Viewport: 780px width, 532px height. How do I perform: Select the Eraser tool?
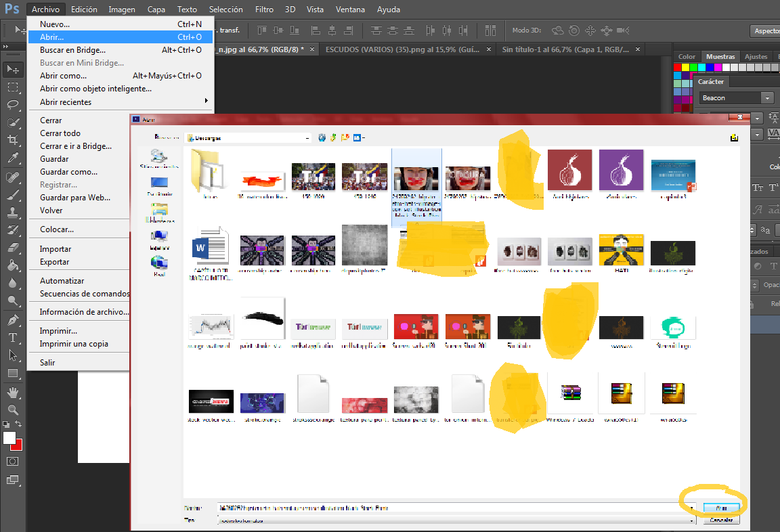coord(13,248)
